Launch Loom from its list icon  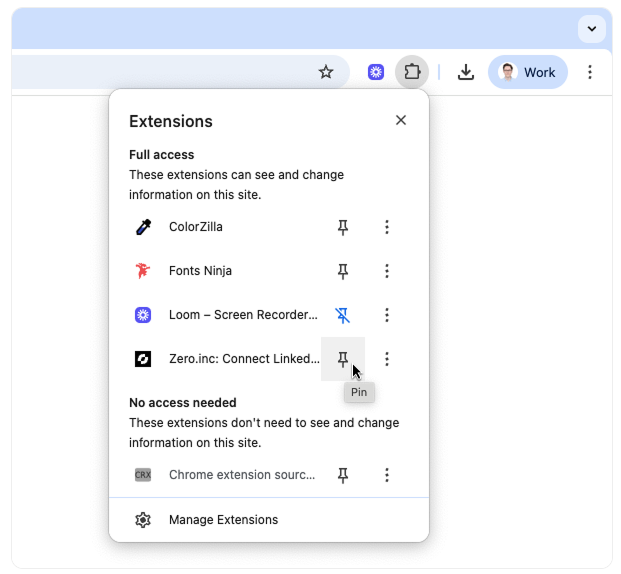coord(143,315)
